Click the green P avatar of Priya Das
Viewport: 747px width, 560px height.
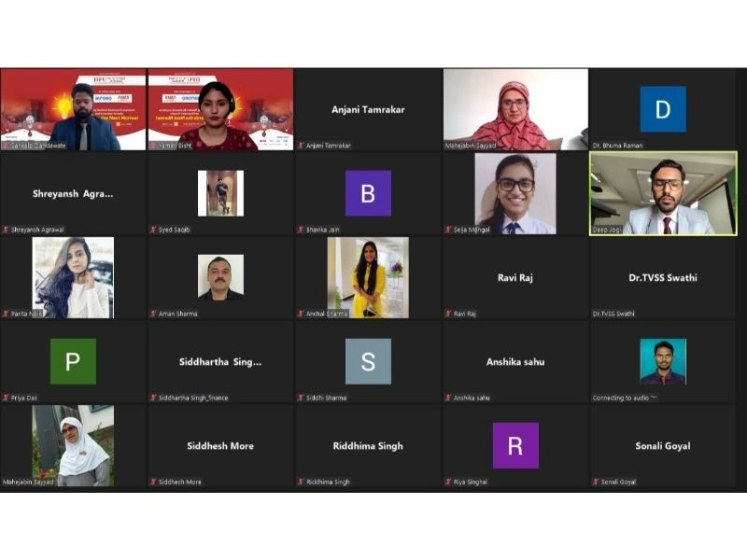click(73, 361)
